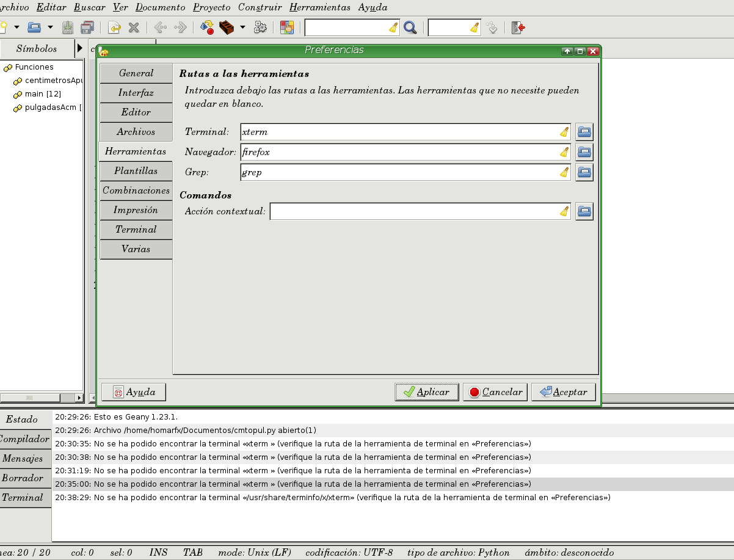
Task: Switch to the Combinaciones preferences tab
Action: (x=136, y=191)
